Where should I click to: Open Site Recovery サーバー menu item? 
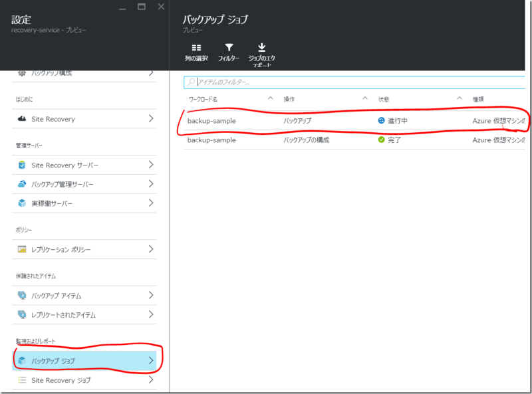(x=84, y=165)
